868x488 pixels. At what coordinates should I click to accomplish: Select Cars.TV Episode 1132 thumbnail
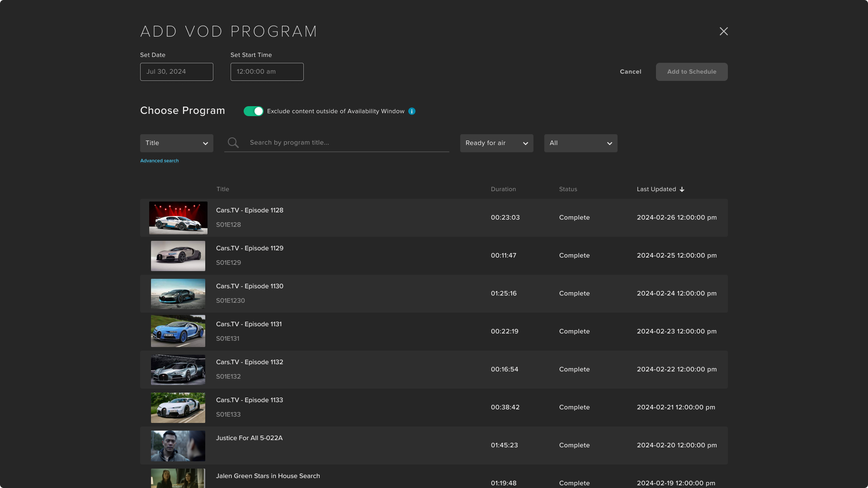[178, 370]
